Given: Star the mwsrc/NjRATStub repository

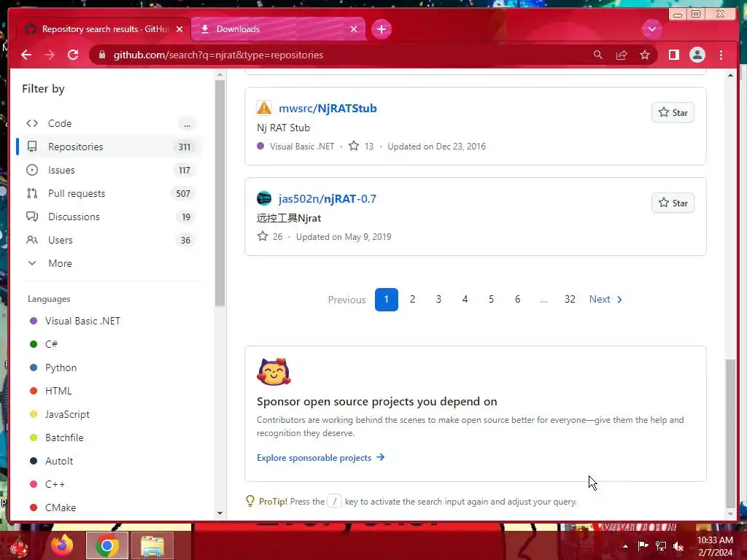Looking at the screenshot, I should [673, 113].
